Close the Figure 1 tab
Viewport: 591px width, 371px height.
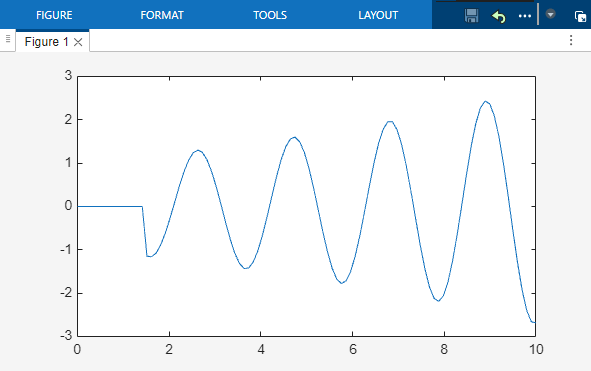coord(78,42)
